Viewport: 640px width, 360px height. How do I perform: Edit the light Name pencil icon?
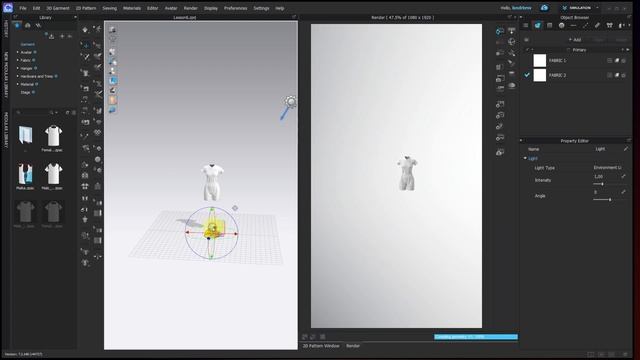coord(626,149)
